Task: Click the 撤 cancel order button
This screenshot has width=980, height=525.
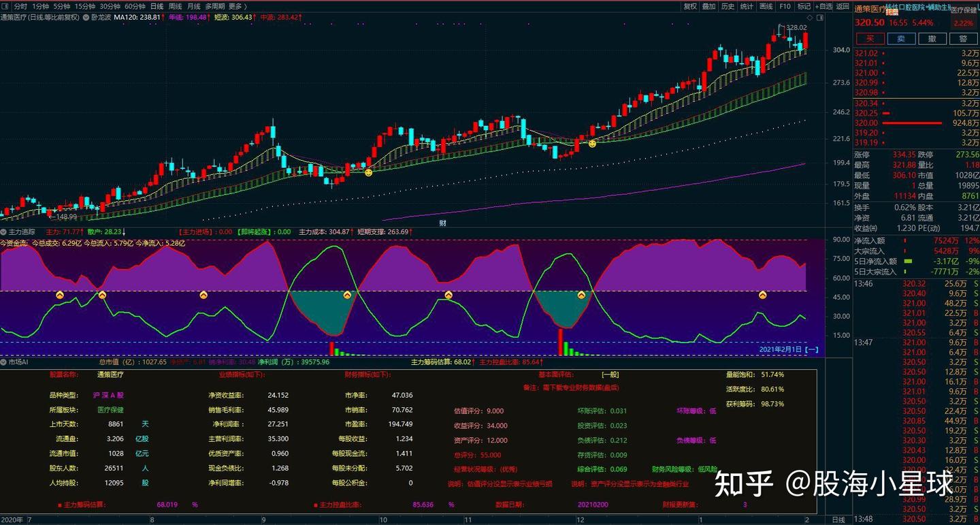Action: [932, 39]
